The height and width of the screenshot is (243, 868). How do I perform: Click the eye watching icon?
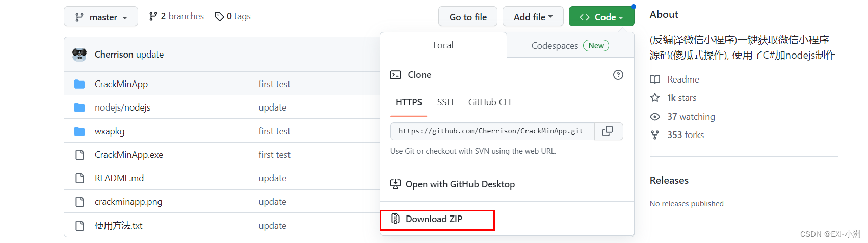pos(655,117)
